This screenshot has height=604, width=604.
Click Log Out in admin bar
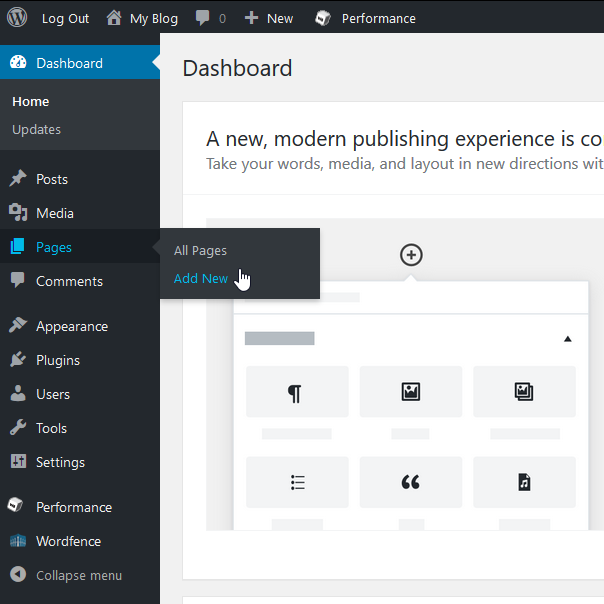[x=65, y=18]
